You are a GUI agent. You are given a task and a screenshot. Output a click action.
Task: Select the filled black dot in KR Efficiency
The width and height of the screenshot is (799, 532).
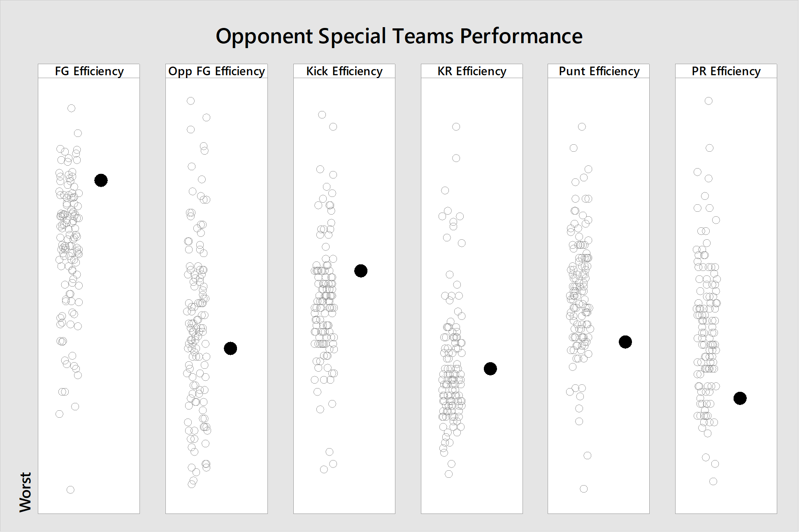[490, 369]
